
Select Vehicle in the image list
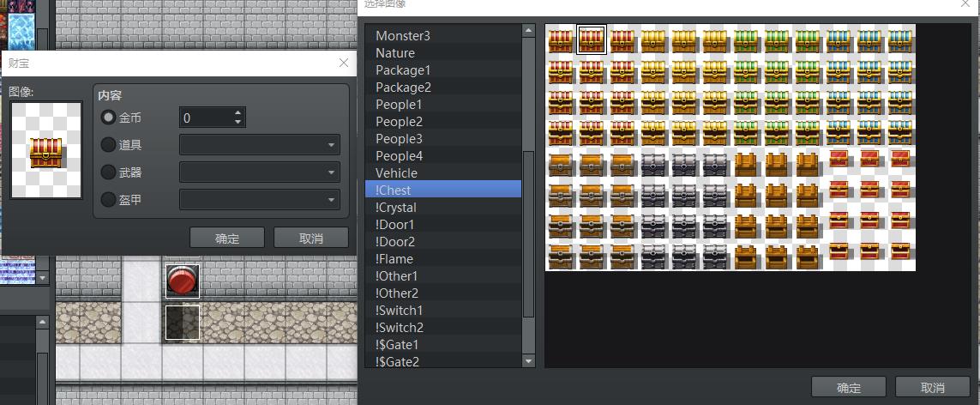443,173
